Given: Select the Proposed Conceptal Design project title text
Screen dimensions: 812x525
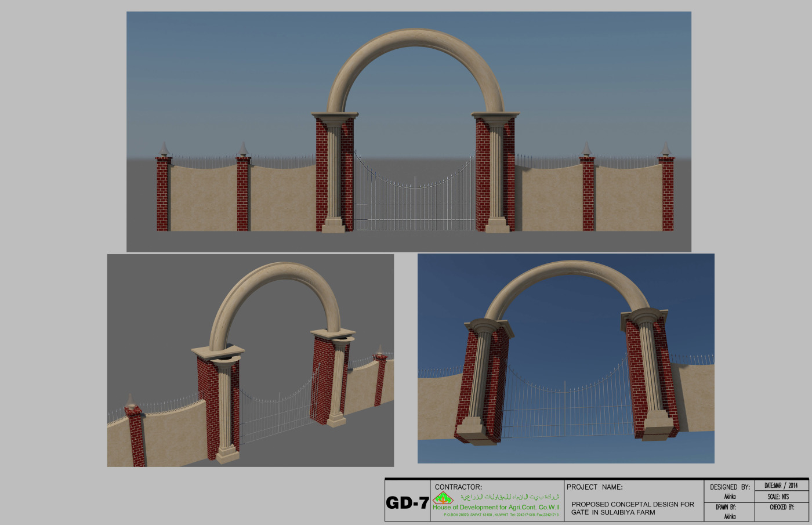Looking at the screenshot, I should tap(632, 508).
